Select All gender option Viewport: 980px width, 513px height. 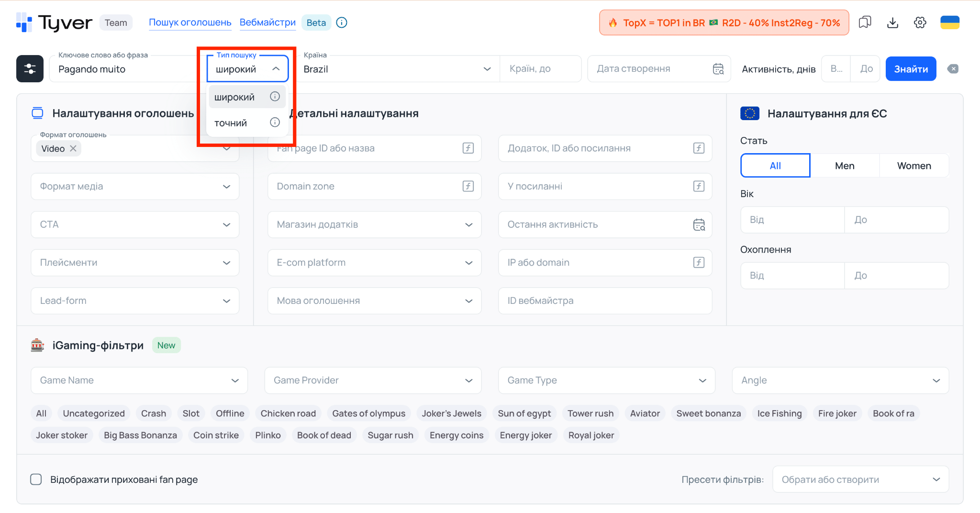click(775, 166)
